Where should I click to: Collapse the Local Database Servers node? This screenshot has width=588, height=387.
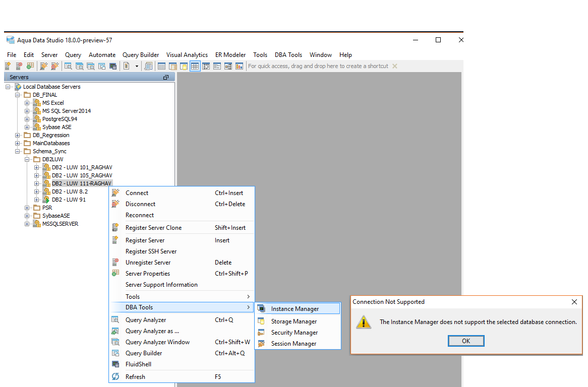tap(8, 87)
